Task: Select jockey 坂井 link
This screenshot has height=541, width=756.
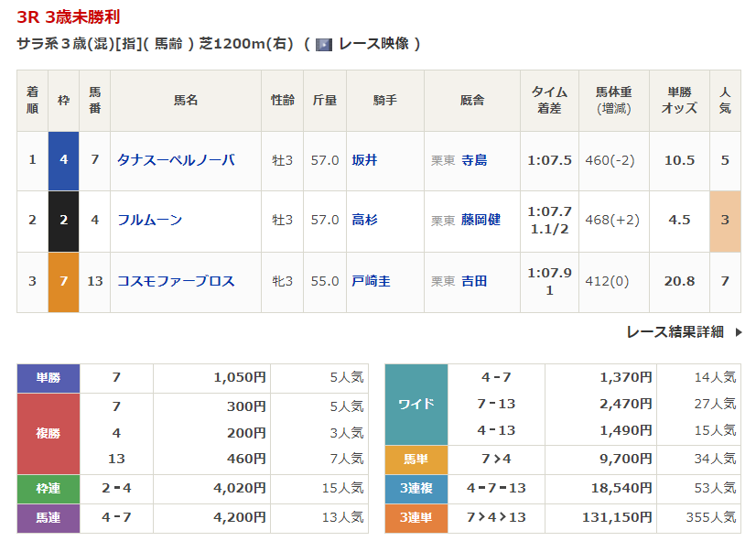Action: [x=364, y=160]
